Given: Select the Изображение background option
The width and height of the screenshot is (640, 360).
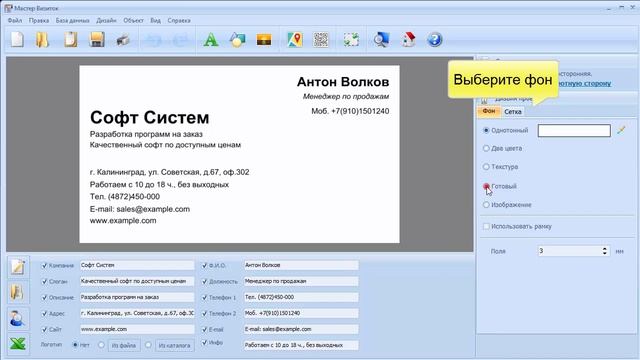Looking at the screenshot, I should (x=486, y=204).
